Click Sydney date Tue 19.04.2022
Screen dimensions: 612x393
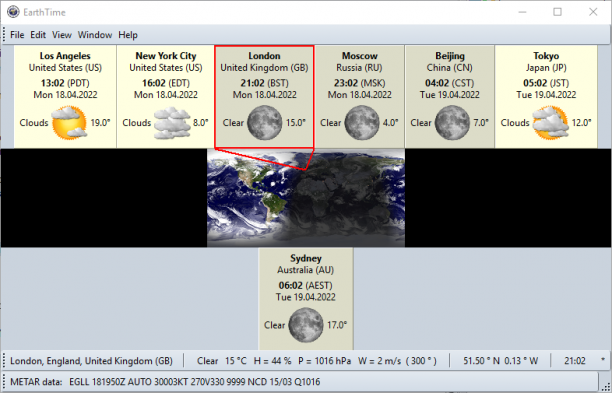[x=306, y=297]
